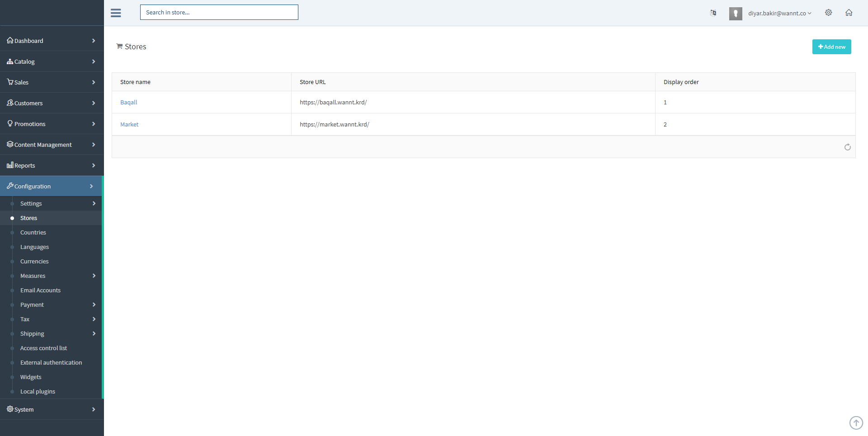868x436 pixels.
Task: Open the user account email dropdown
Action: click(x=779, y=14)
